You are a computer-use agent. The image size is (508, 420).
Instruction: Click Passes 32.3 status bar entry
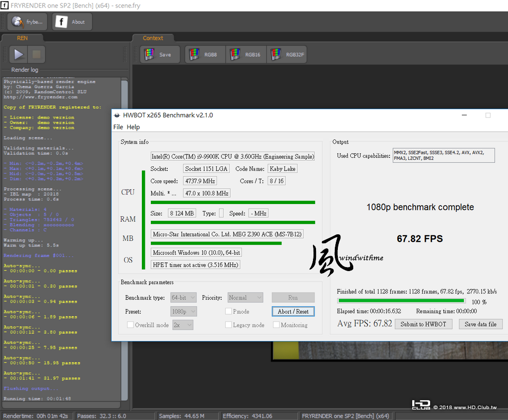tap(101, 416)
